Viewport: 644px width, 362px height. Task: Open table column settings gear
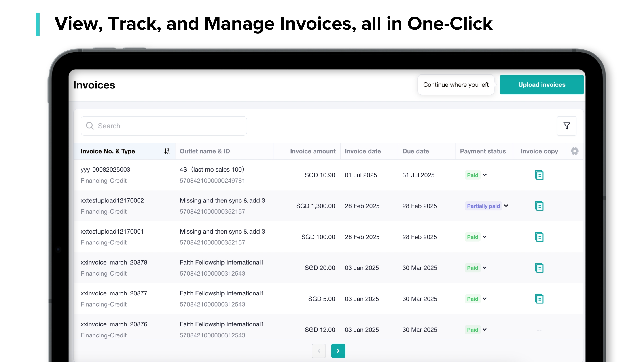coord(574,151)
